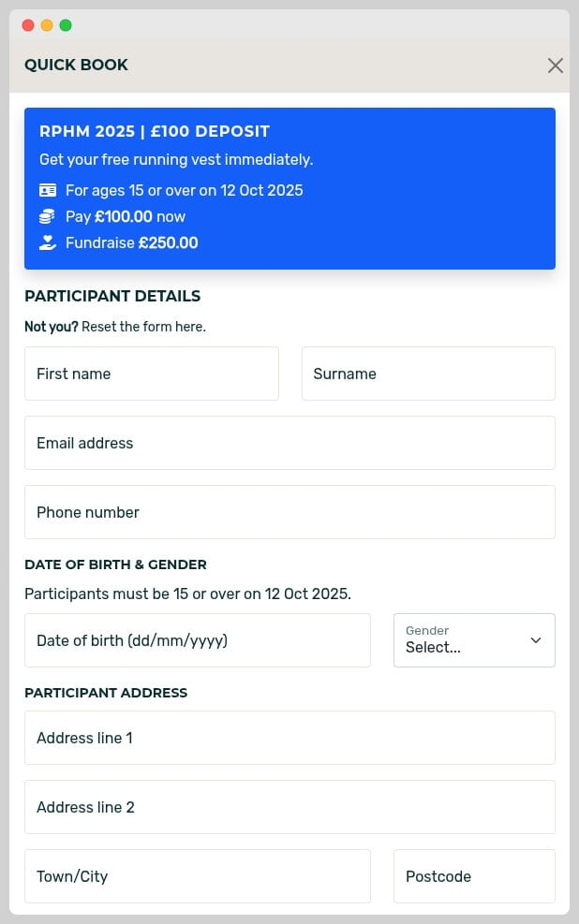
Task: Click the Email address input
Action: 289,443
